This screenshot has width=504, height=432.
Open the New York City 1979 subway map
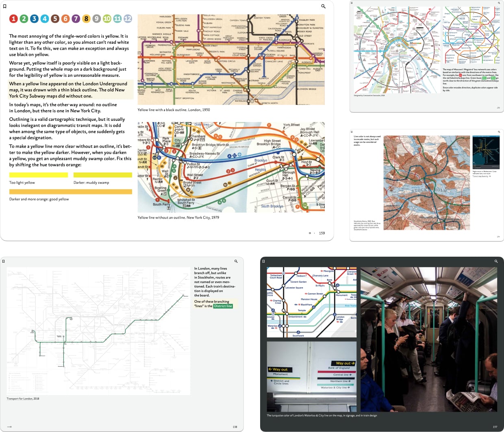(231, 167)
